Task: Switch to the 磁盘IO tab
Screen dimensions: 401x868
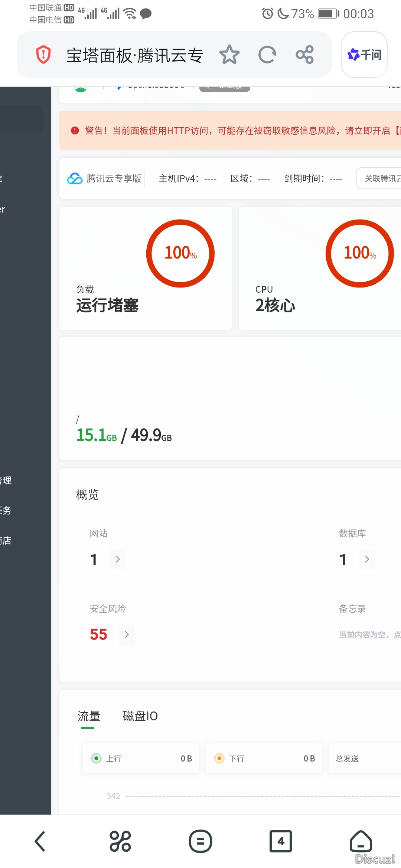Action: click(140, 716)
